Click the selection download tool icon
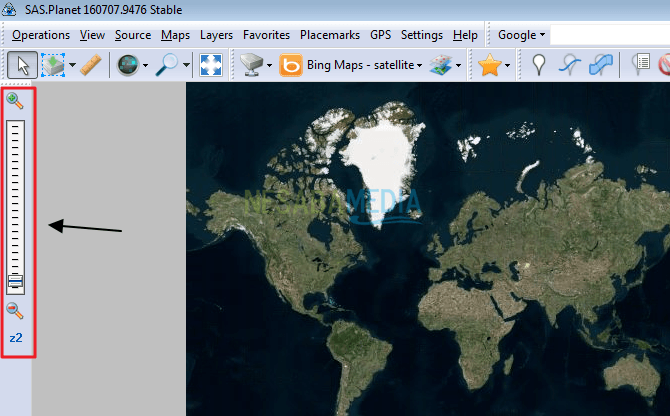 point(53,65)
